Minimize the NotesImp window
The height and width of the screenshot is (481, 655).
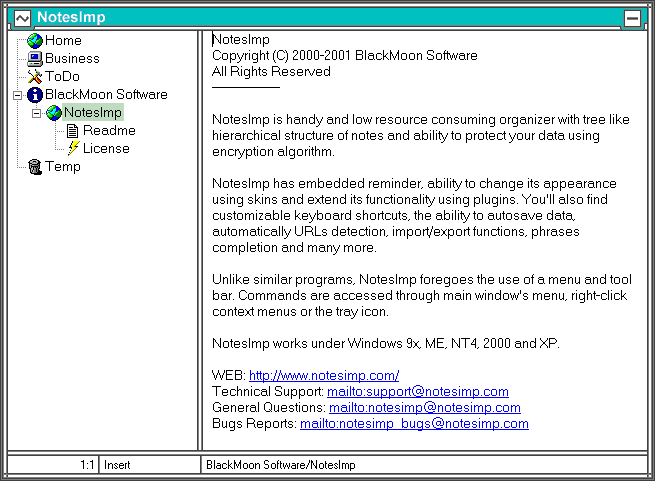pyautogui.click(x=632, y=18)
